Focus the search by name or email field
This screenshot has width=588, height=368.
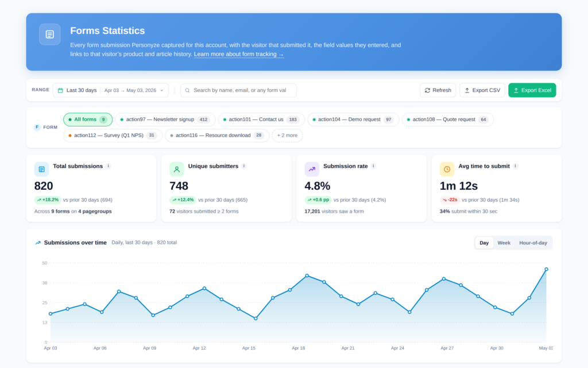coord(238,90)
